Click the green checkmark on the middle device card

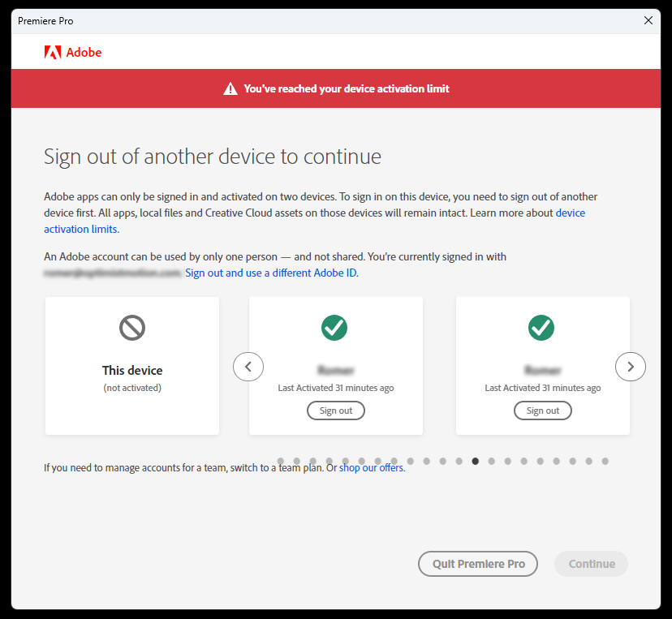(334, 328)
